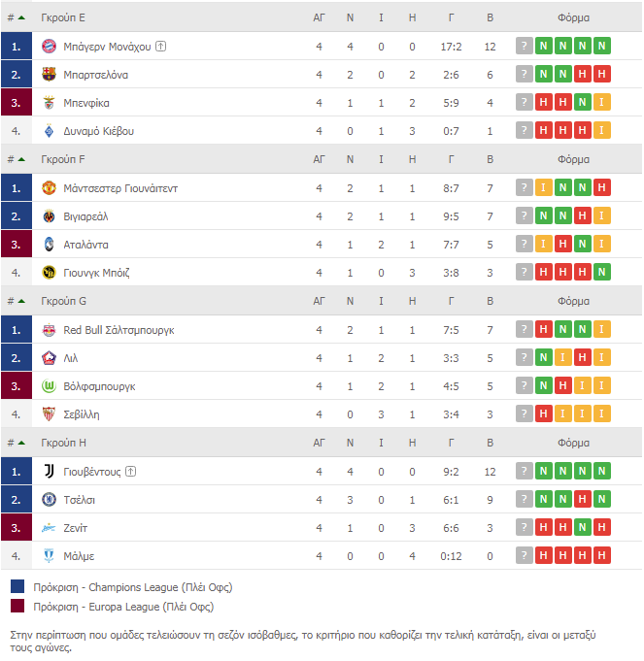Click Μάλμε's last red form result box

pos(602,556)
